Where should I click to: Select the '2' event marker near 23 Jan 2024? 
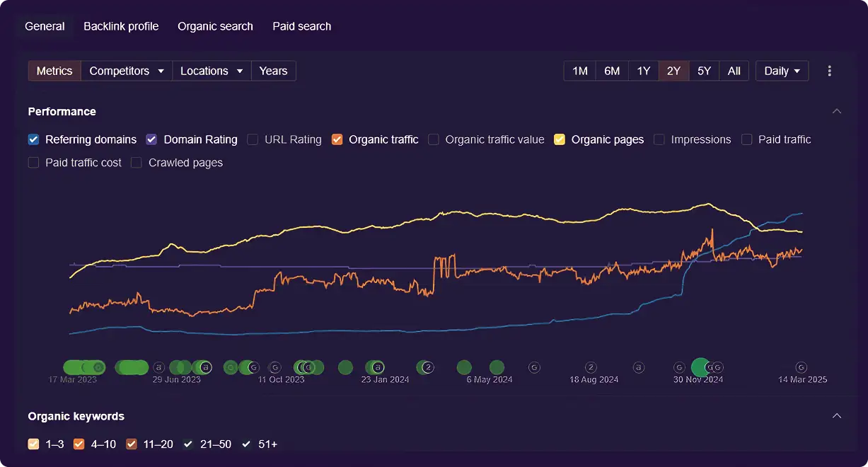pos(426,367)
